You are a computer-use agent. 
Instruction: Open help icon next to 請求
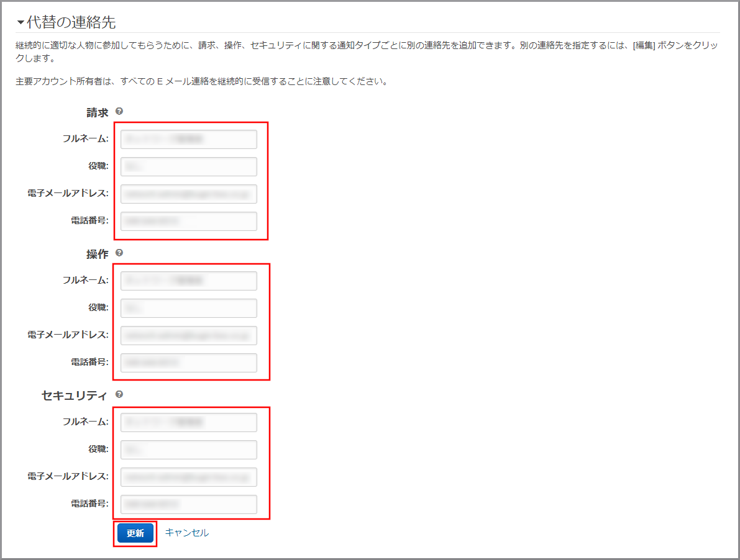pos(119,111)
